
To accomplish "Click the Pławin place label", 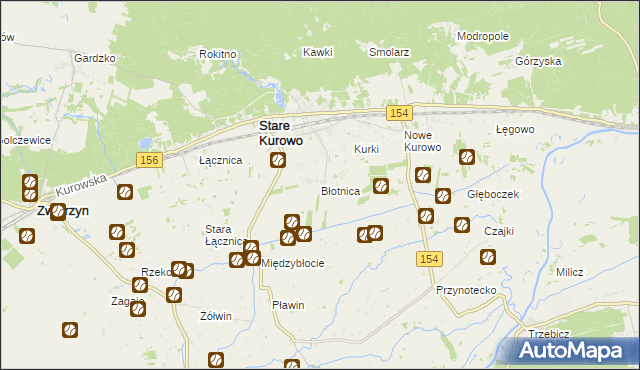I will tap(288, 305).
